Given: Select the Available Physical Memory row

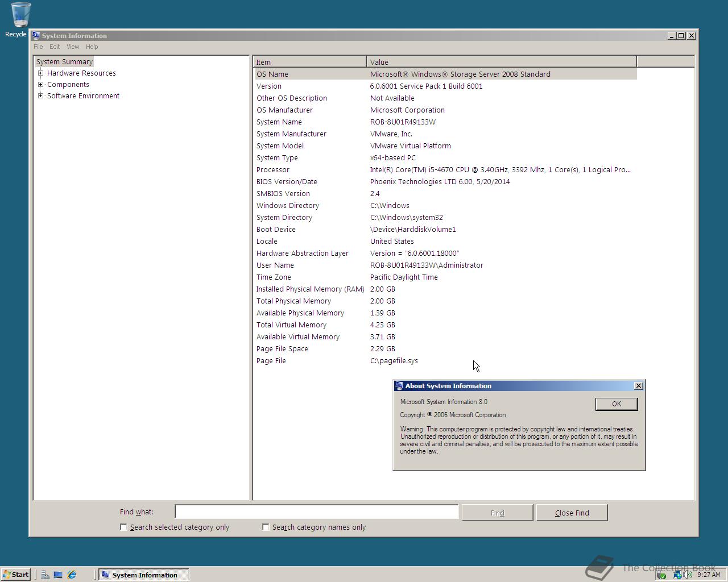Looking at the screenshot, I should tap(445, 313).
